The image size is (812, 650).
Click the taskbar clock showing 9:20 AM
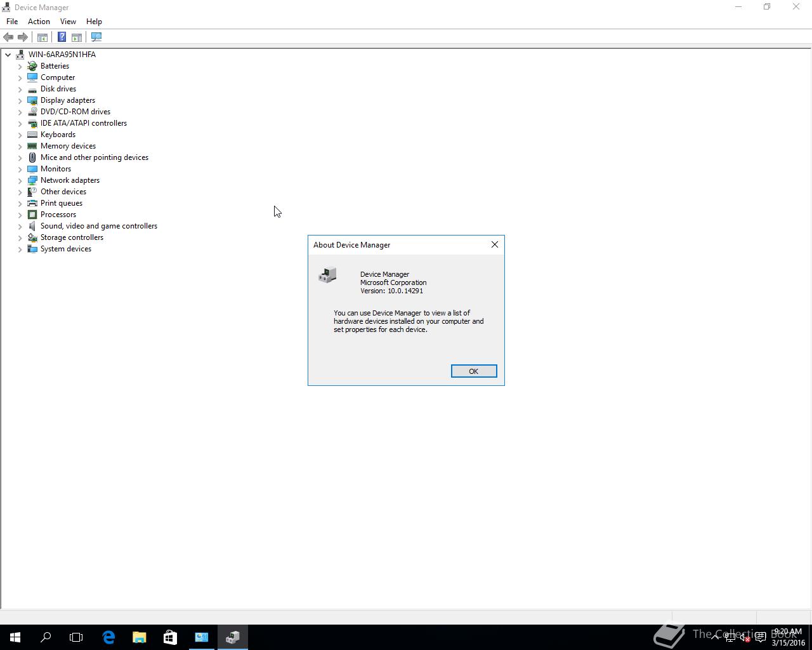788,637
